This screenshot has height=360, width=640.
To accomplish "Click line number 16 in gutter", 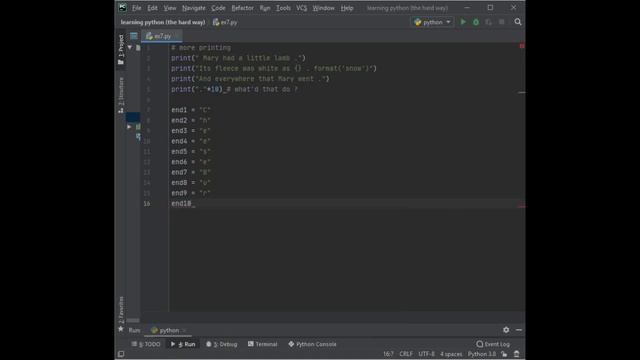I will 147,203.
